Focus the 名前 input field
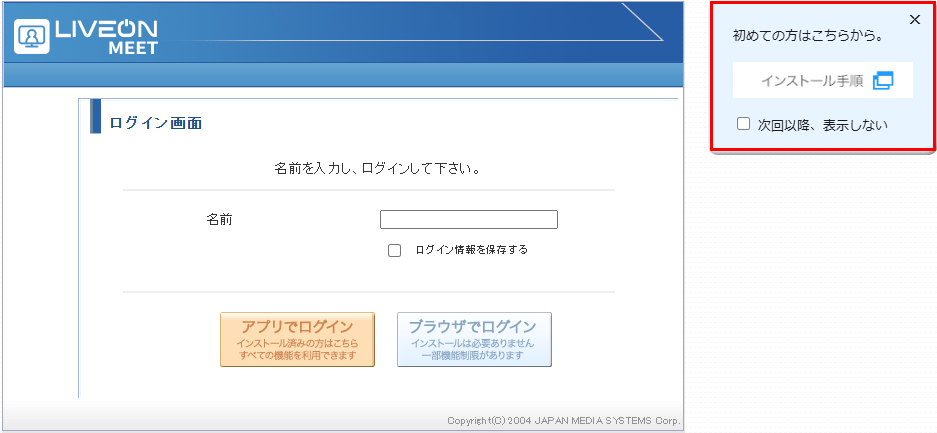 coord(468,219)
